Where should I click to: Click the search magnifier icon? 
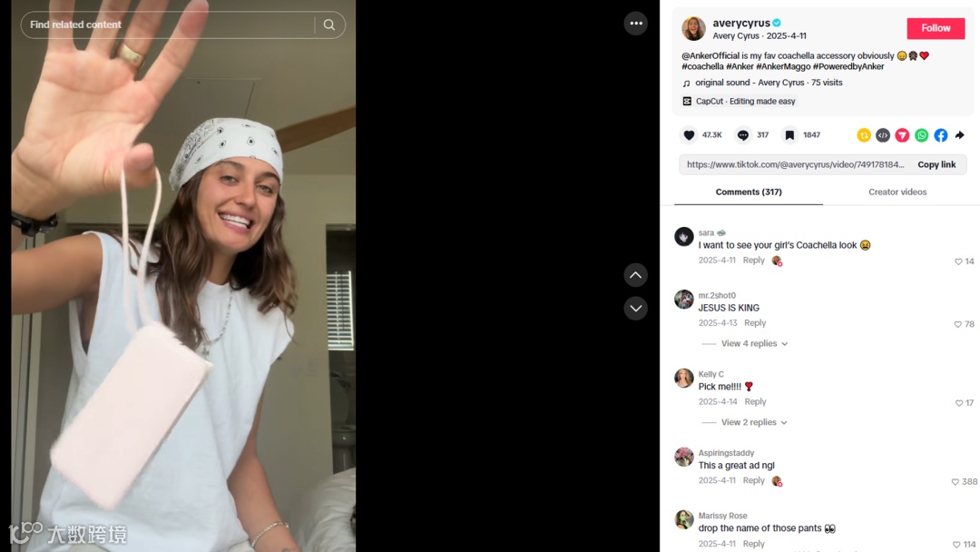coord(329,25)
